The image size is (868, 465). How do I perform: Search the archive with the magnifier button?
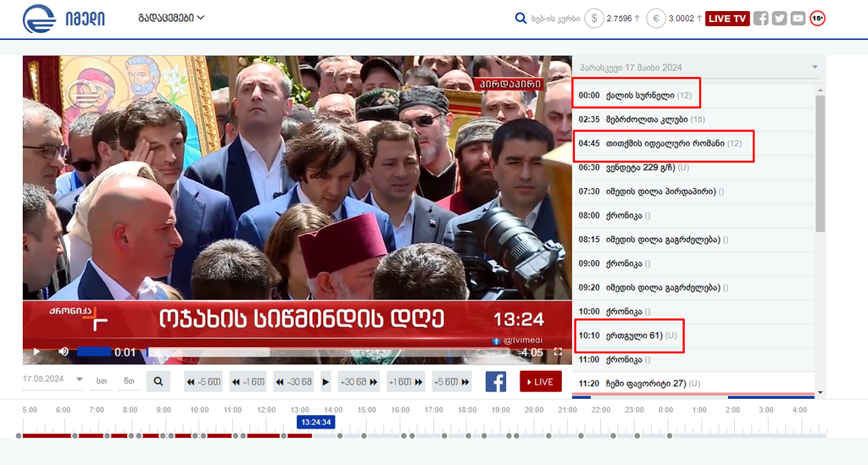coord(159,381)
